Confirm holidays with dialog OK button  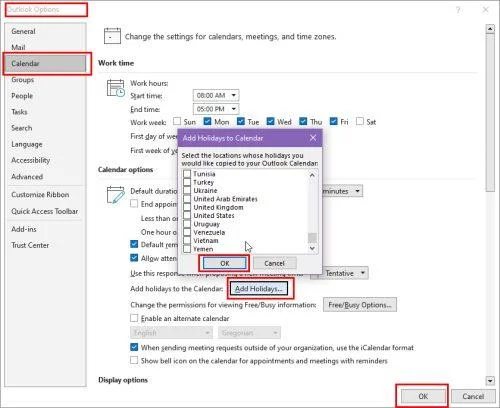224,263
